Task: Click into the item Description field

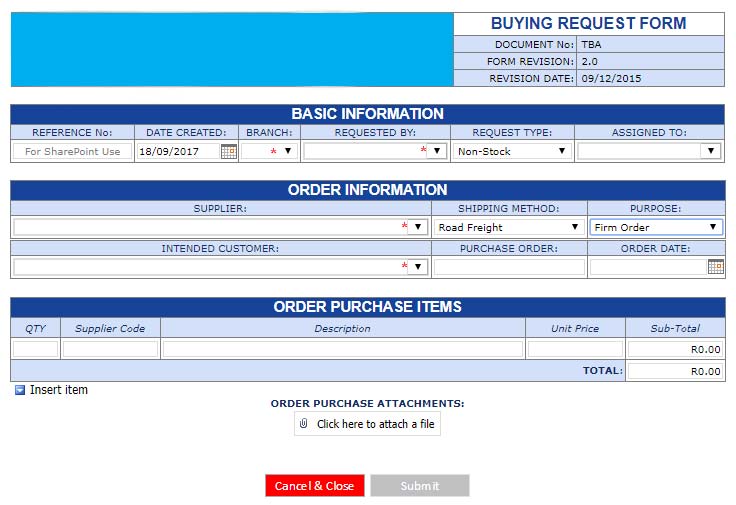Action: (342, 349)
